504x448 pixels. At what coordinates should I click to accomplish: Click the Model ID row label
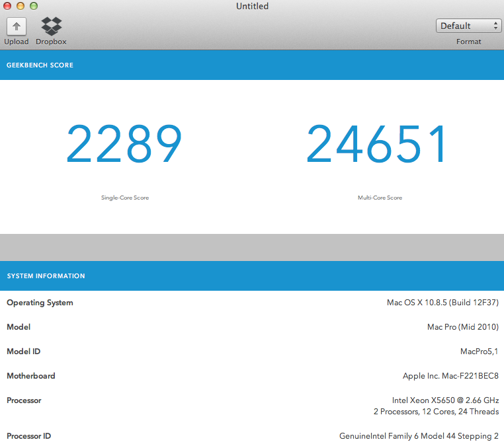click(x=23, y=352)
